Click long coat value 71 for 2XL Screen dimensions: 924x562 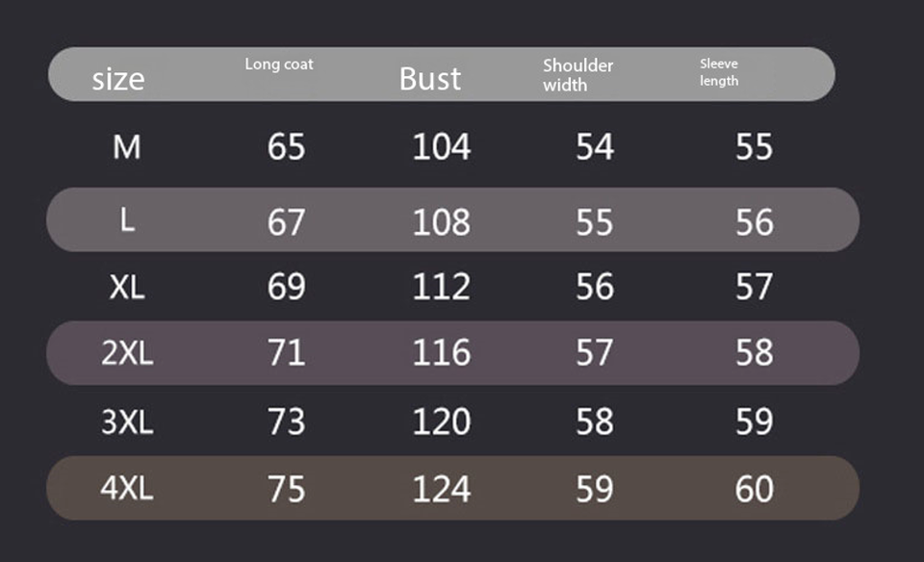[x=286, y=353]
